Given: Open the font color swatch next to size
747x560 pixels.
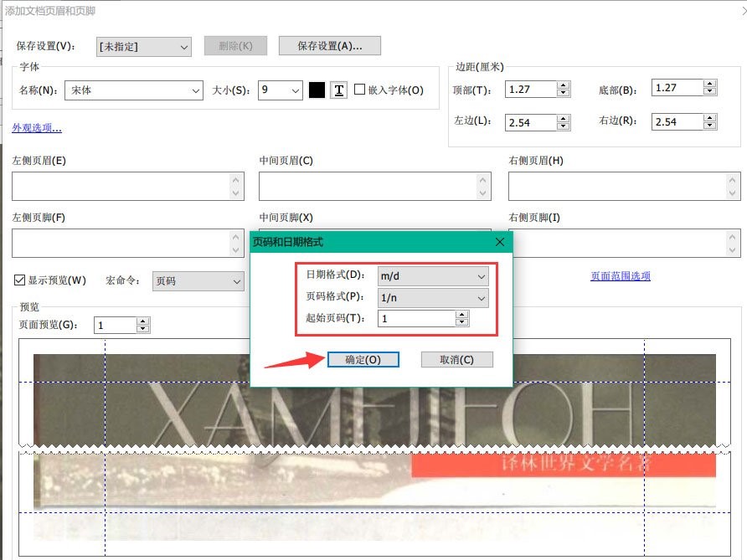Looking at the screenshot, I should [x=317, y=90].
